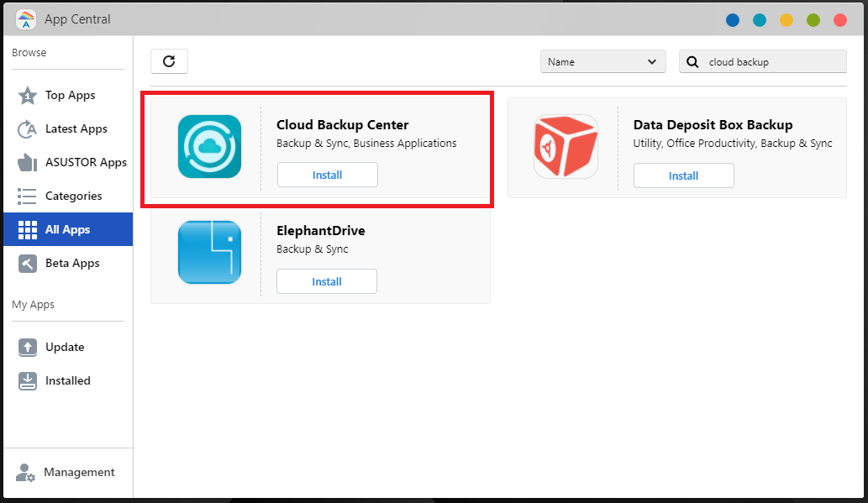Open the Data Deposit Box Backup icon
868x503 pixels.
coord(566,147)
